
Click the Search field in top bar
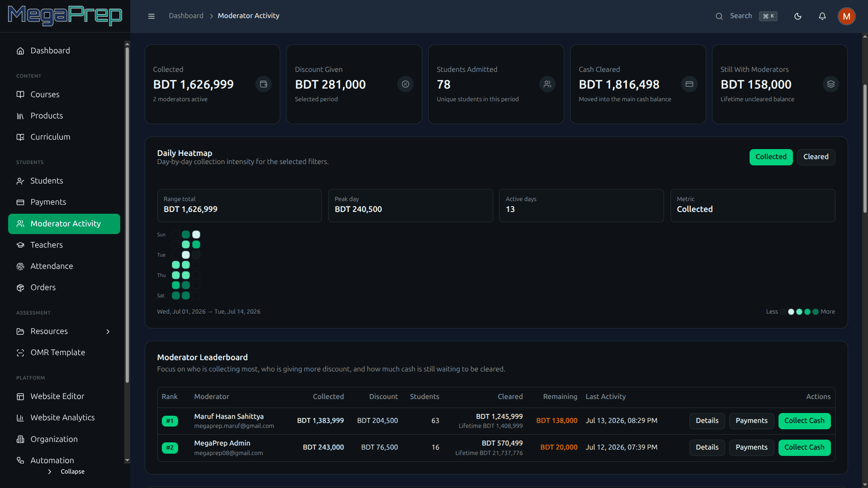click(x=746, y=16)
